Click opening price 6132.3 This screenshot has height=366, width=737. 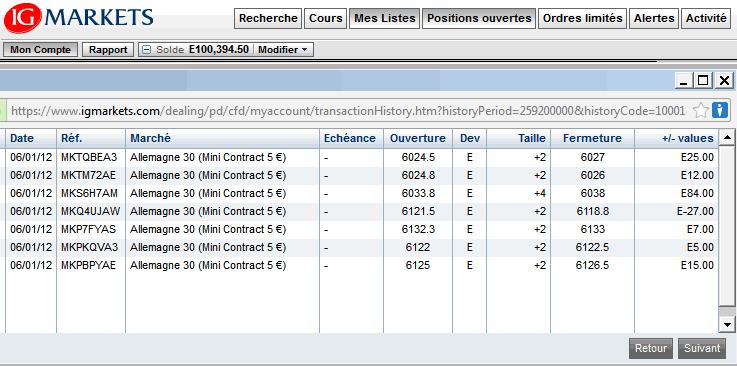418,229
